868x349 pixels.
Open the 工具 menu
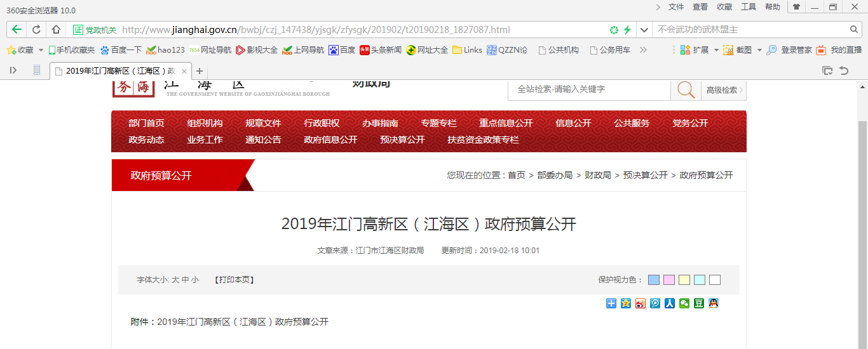click(749, 7)
